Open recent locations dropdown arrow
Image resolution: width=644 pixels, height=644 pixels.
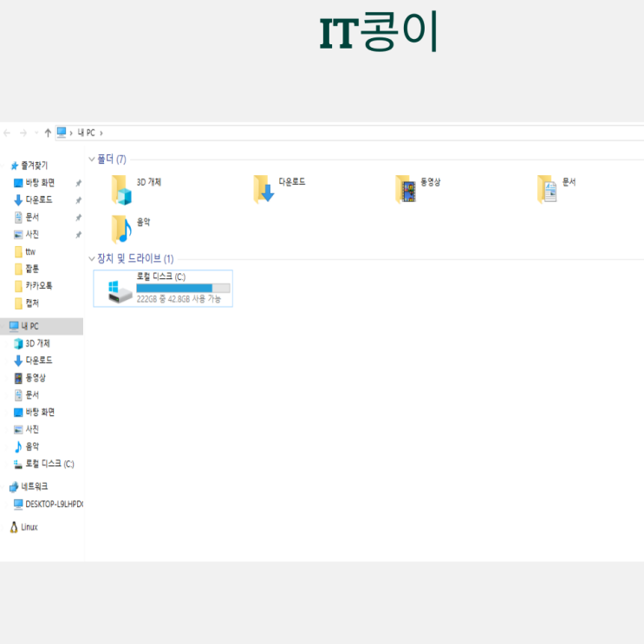(36, 133)
